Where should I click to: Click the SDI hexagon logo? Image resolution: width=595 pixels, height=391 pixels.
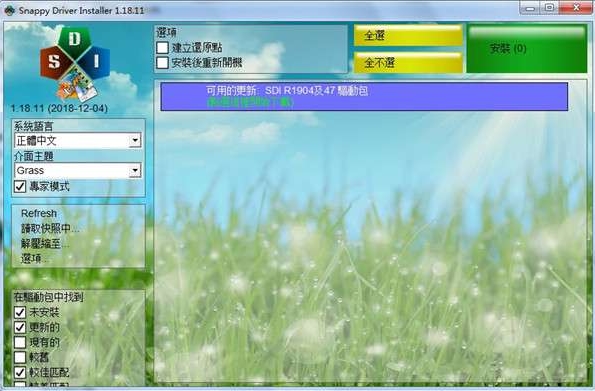[x=74, y=64]
